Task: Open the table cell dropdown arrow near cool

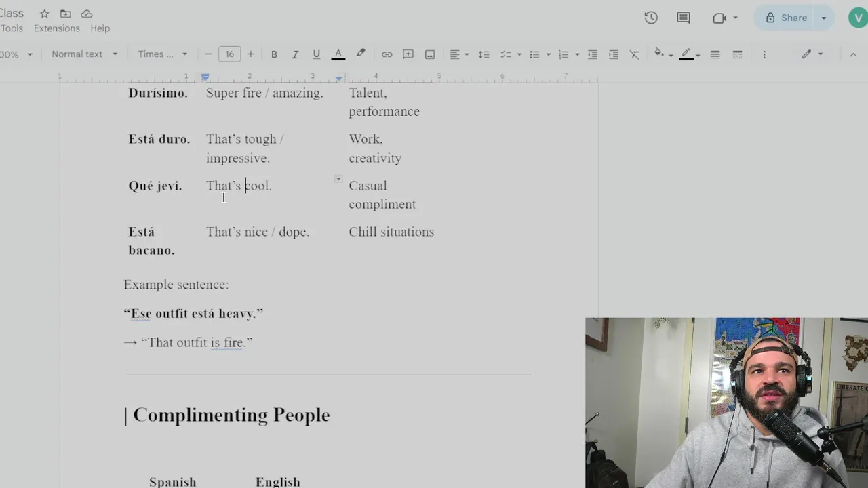Action: coord(338,179)
